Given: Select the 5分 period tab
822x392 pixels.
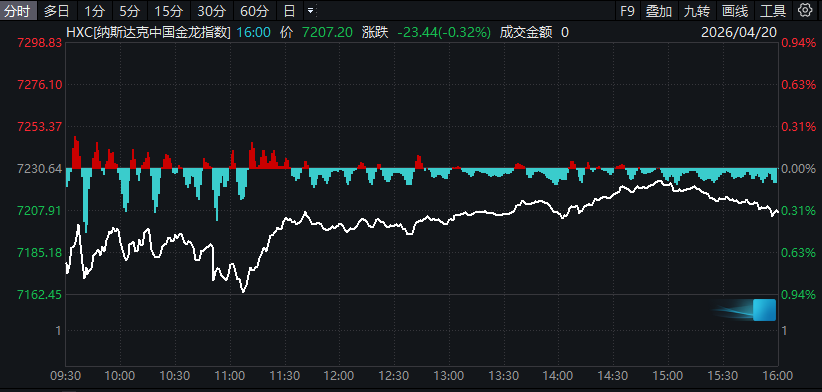Looking at the screenshot, I should click(129, 10).
